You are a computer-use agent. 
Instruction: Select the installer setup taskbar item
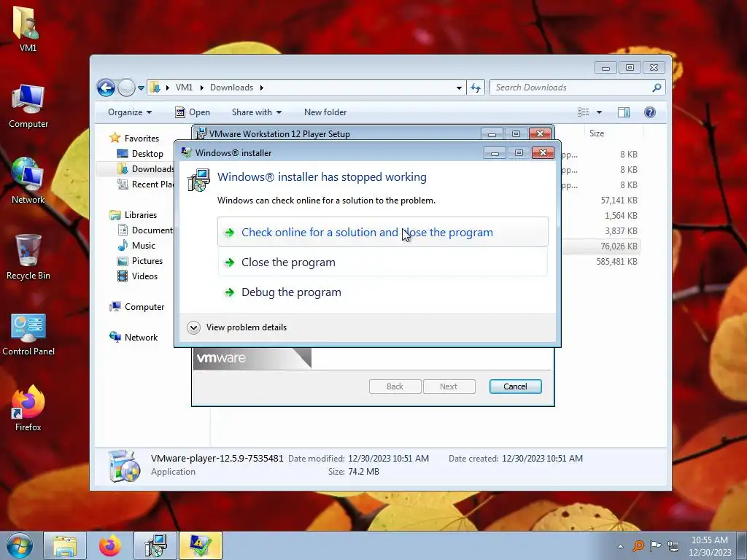coord(155,545)
